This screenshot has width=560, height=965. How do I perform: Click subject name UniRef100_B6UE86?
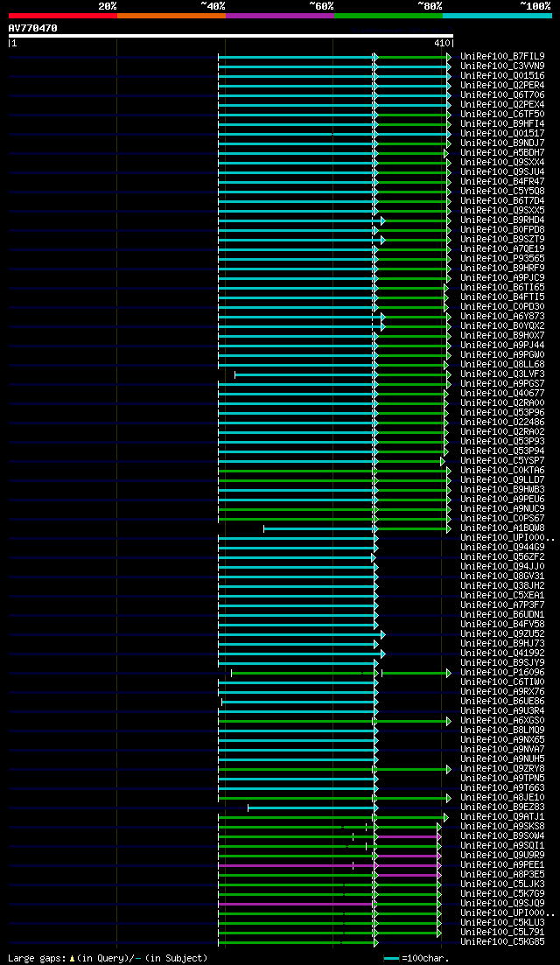[502, 702]
